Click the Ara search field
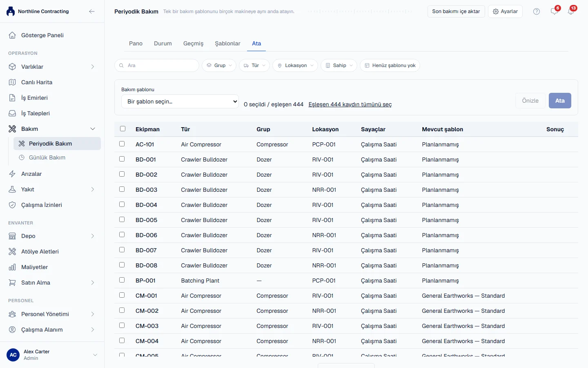Viewport: 588px width, 368px height. [157, 65]
